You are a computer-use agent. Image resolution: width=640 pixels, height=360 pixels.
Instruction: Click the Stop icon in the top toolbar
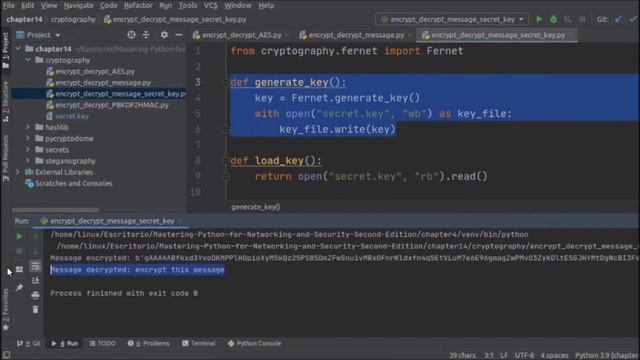[582, 19]
